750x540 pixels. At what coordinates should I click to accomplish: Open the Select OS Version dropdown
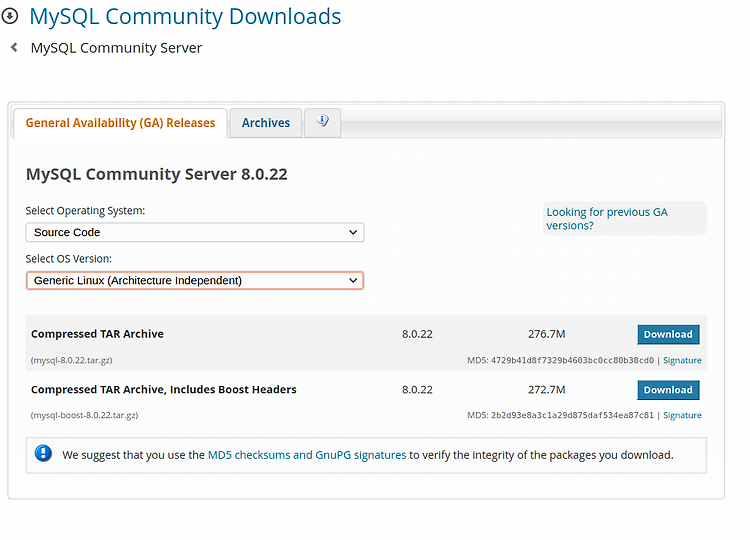click(x=195, y=280)
